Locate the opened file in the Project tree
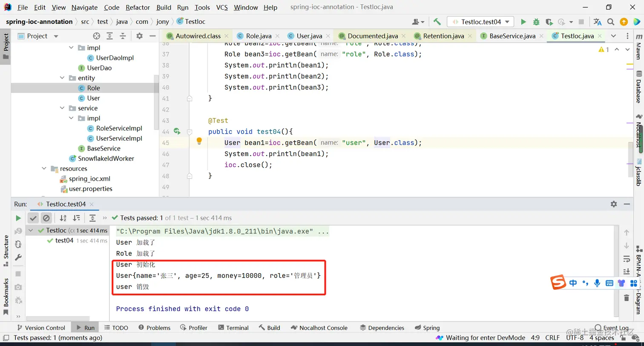The image size is (644, 346). (97, 36)
